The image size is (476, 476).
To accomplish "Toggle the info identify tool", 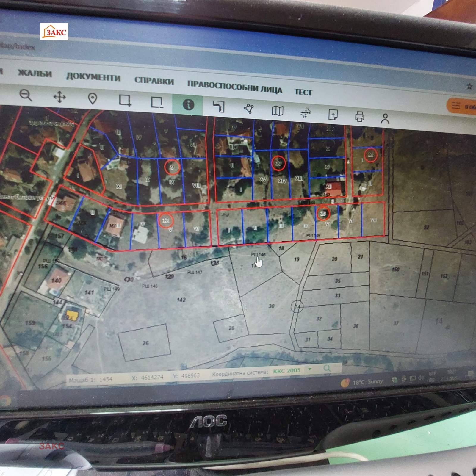I will point(188,105).
